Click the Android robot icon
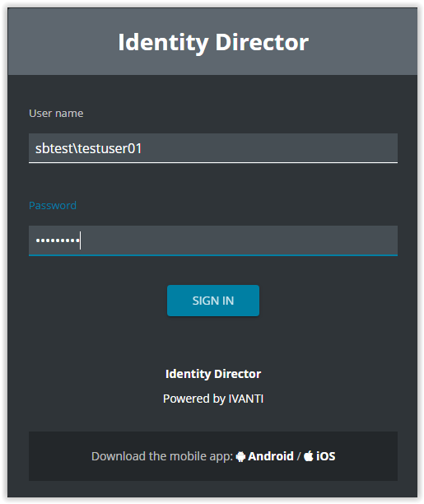 (240, 456)
